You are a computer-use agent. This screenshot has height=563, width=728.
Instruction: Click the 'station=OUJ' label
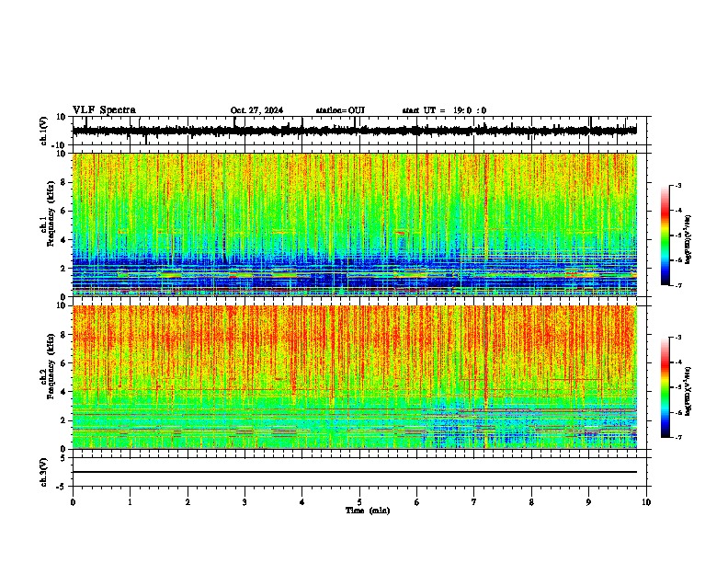(340, 110)
